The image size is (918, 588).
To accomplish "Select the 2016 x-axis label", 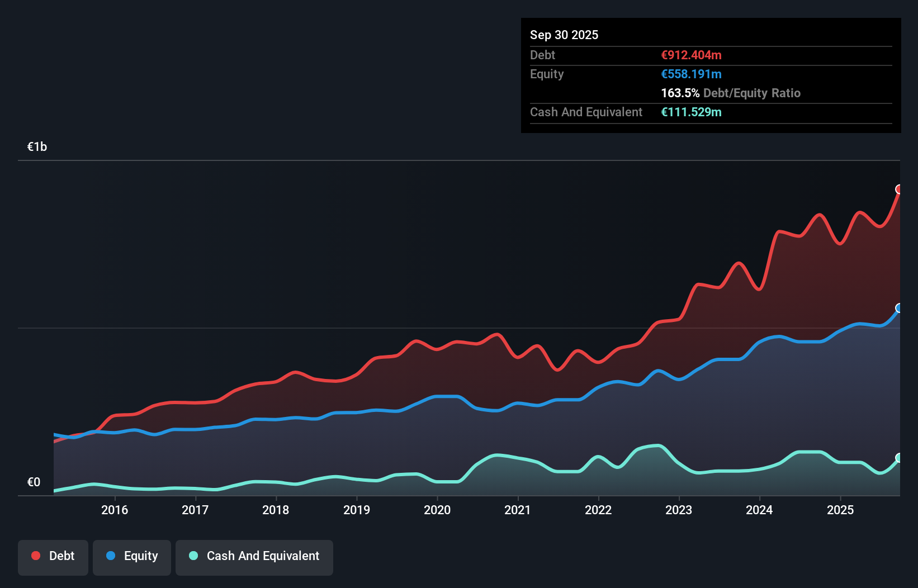I will click(x=115, y=510).
